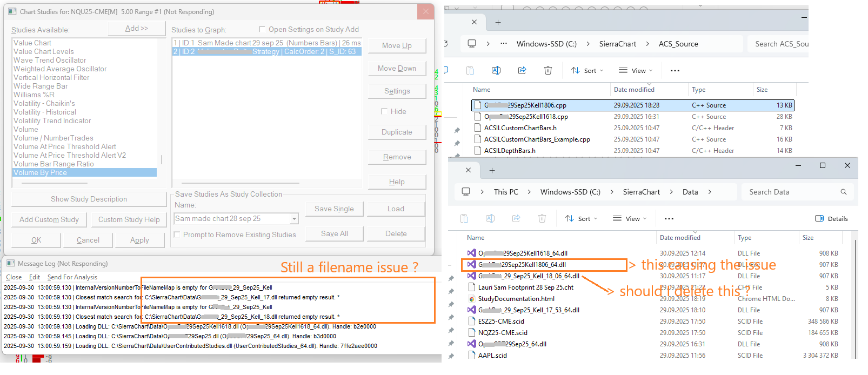The width and height of the screenshot is (868, 375).
Task: Open Sort dropdown in Data window
Action: click(x=581, y=218)
